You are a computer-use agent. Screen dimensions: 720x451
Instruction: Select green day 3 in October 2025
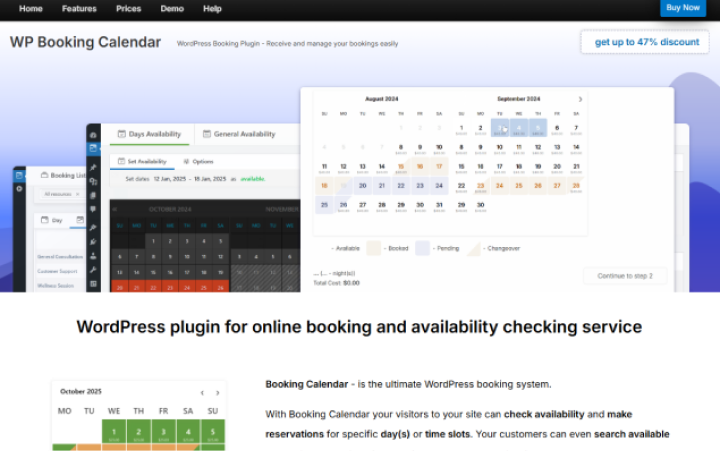pos(163,433)
